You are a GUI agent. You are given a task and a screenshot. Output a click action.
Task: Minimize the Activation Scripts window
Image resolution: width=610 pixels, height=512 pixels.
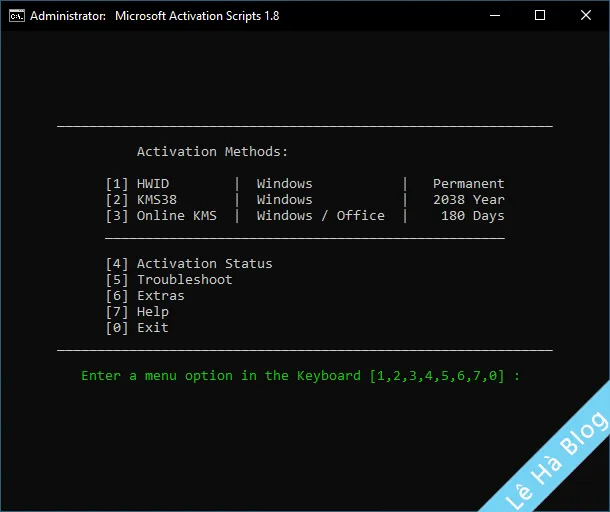[495, 16]
